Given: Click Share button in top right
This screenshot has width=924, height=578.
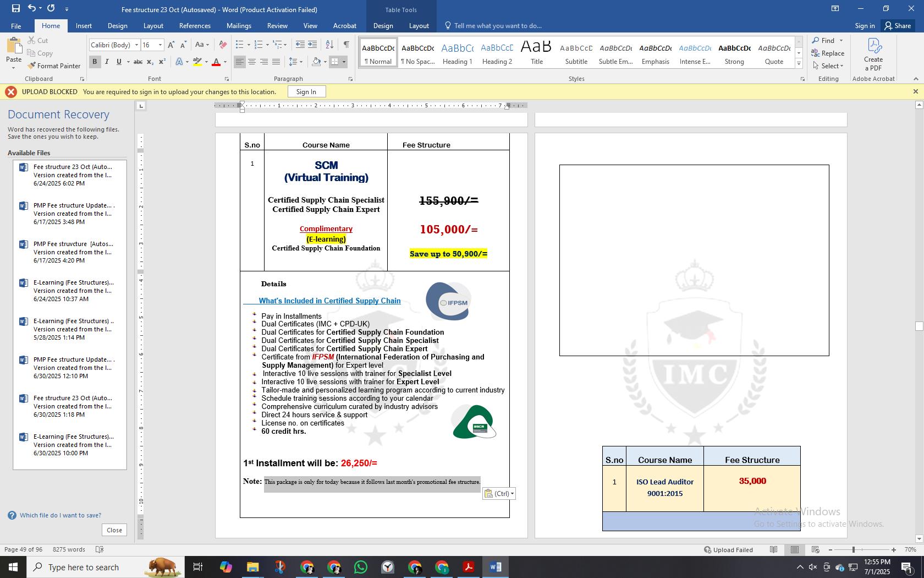Looking at the screenshot, I should click(898, 26).
